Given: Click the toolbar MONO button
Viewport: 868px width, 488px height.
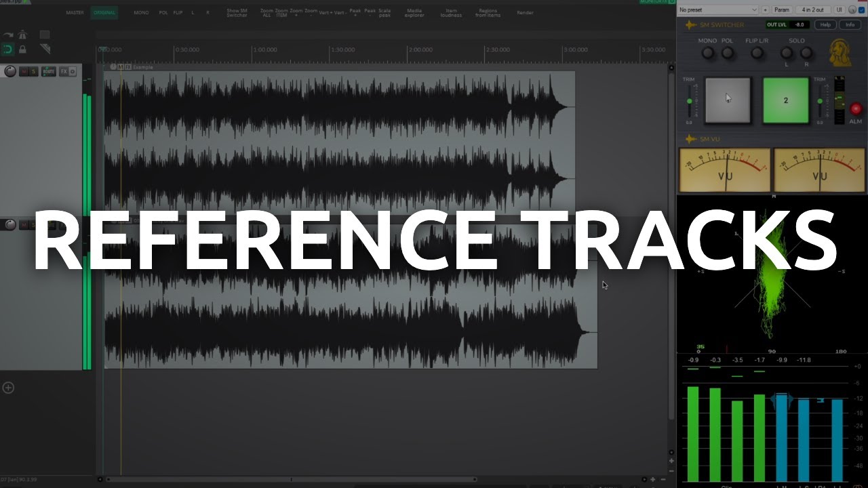Looking at the screenshot, I should pos(141,13).
